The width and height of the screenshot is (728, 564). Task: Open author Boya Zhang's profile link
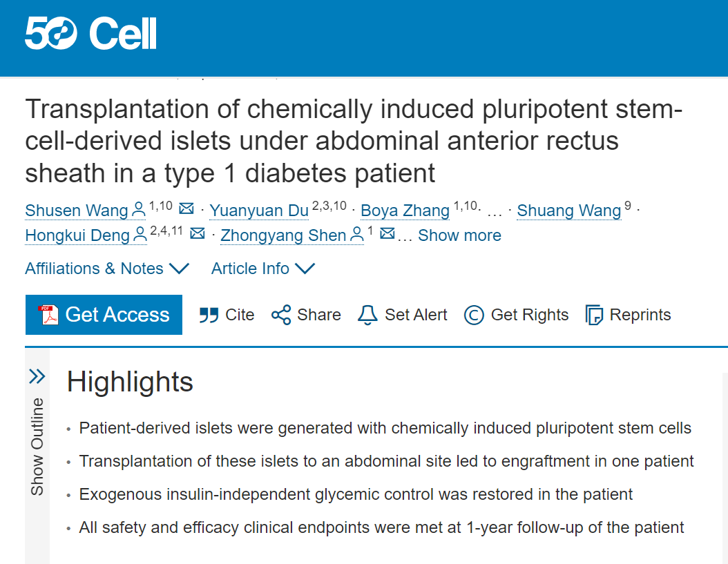click(405, 211)
